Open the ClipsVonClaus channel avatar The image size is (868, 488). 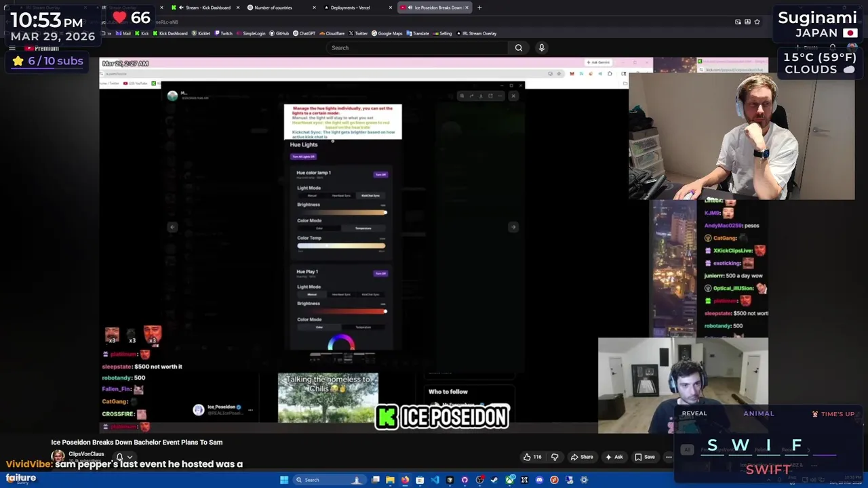click(x=58, y=457)
